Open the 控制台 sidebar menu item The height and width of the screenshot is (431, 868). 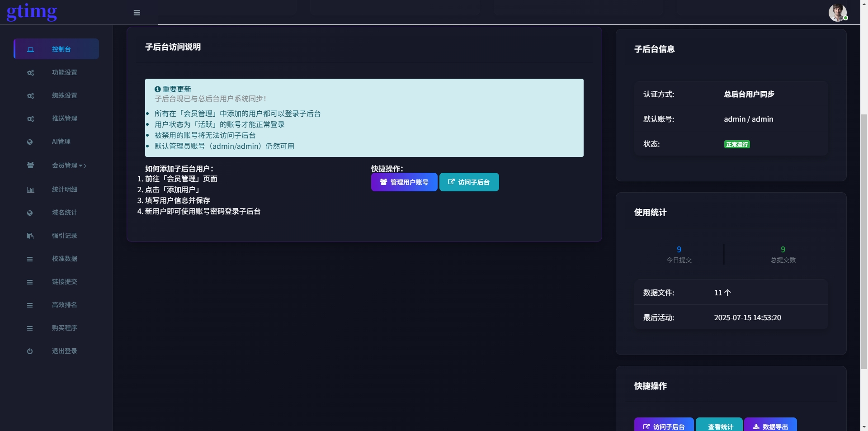tap(56, 49)
